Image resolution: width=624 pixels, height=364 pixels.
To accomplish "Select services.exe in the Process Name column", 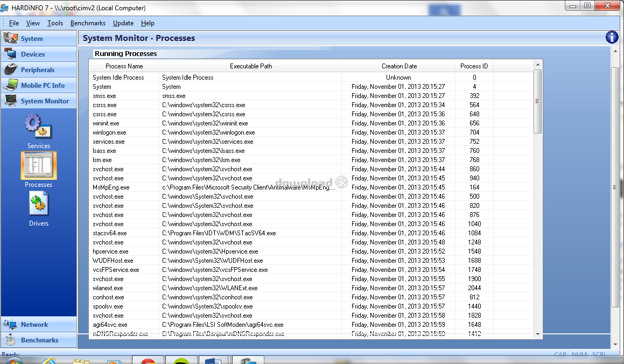I will [109, 142].
